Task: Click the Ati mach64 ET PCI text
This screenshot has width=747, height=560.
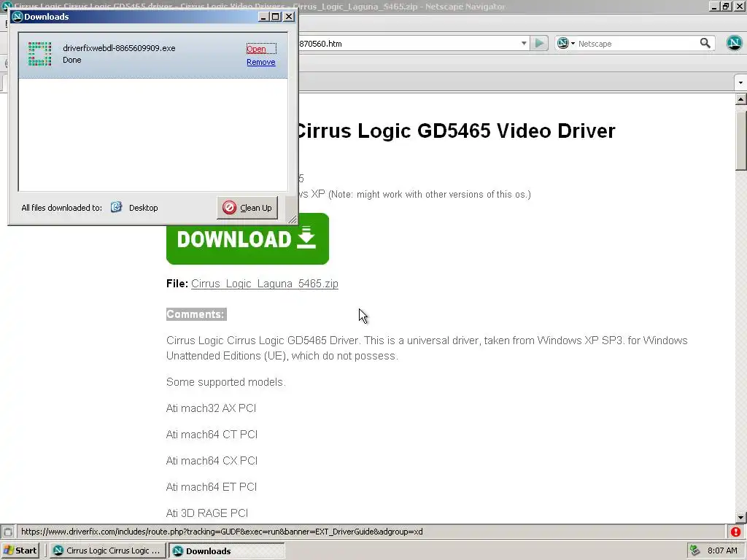Action: click(x=212, y=486)
